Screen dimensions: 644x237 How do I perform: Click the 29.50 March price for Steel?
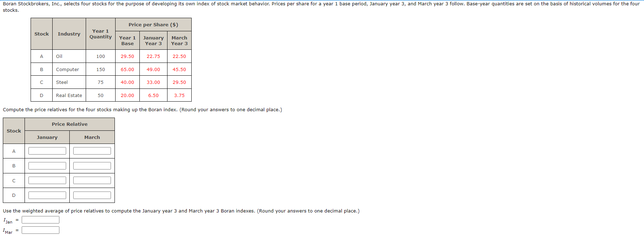point(179,82)
